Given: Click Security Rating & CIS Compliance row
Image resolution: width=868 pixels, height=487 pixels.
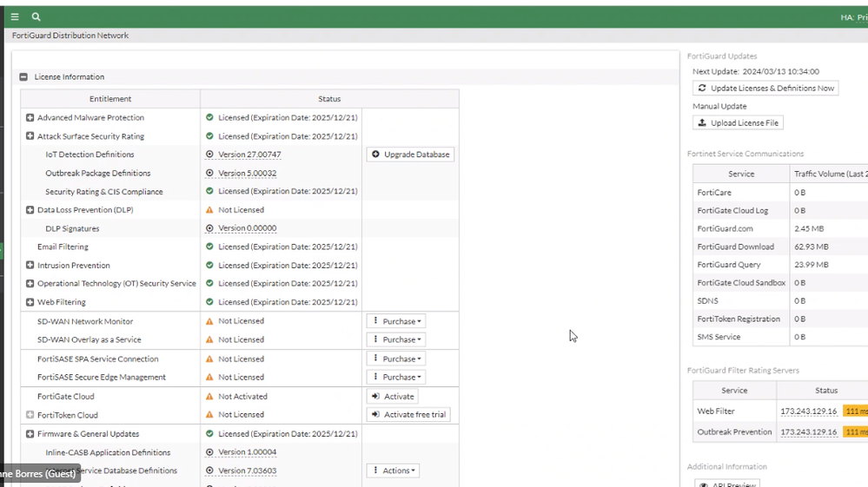Looking at the screenshot, I should [240, 191].
